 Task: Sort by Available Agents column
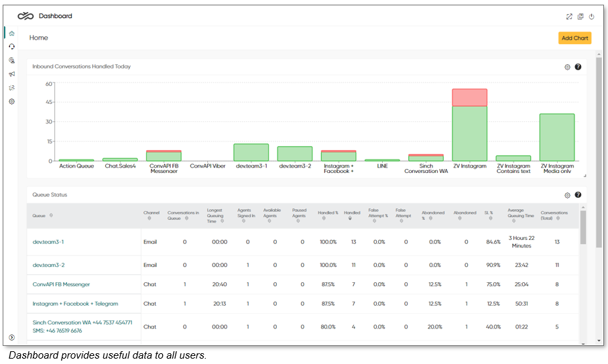pos(269,221)
